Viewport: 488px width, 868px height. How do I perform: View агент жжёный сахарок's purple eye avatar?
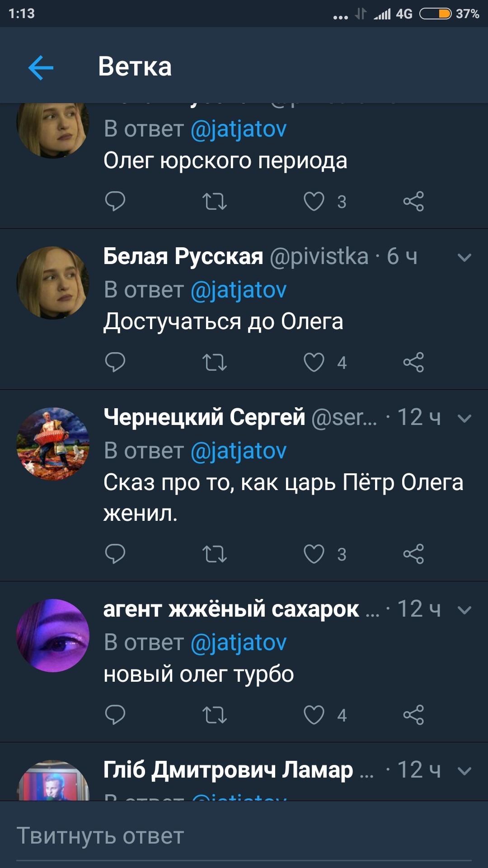[x=53, y=635]
